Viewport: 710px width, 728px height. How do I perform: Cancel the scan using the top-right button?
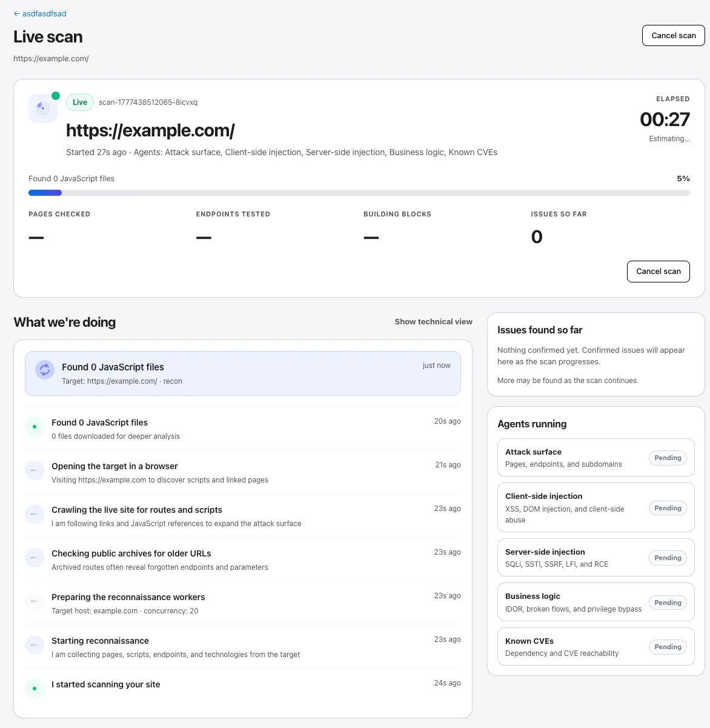(673, 35)
